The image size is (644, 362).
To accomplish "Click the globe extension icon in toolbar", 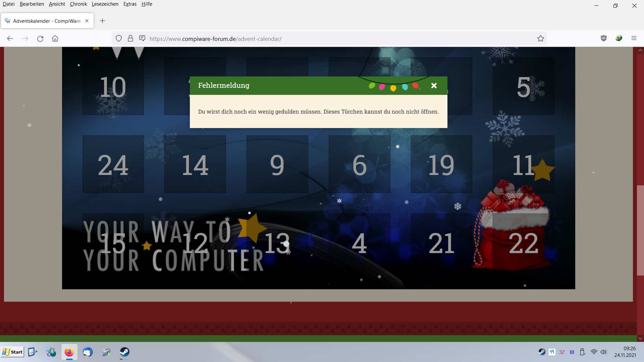I will [619, 38].
